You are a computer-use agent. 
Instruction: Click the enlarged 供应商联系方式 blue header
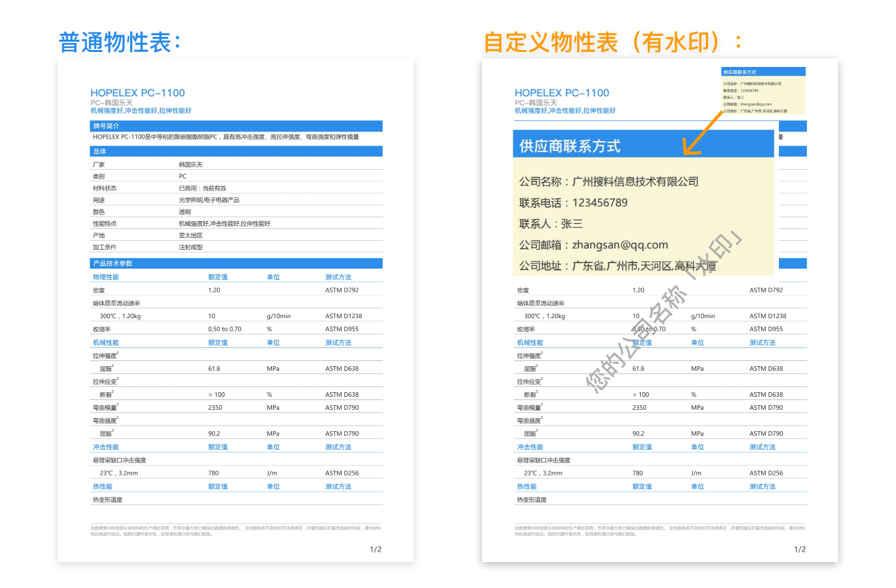click(570, 146)
